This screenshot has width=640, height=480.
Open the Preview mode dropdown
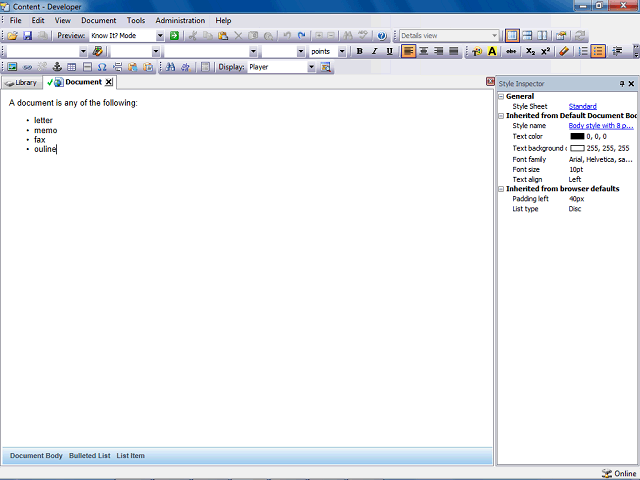click(160, 36)
